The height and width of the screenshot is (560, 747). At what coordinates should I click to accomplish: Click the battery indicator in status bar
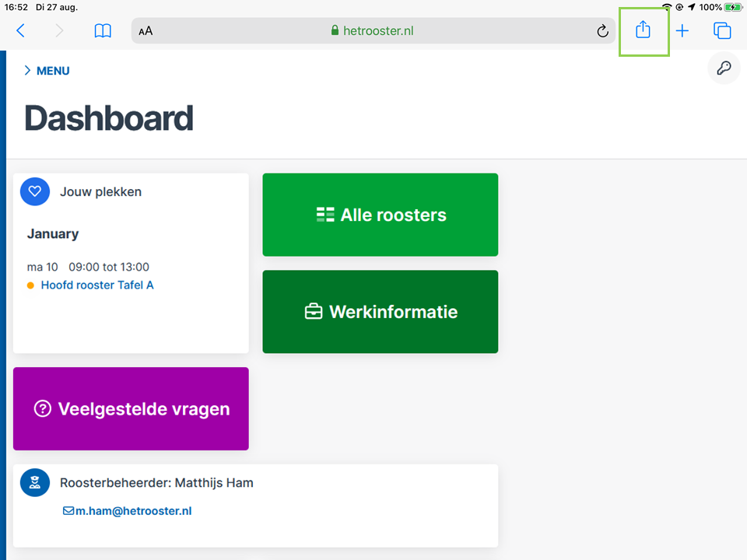click(733, 7)
